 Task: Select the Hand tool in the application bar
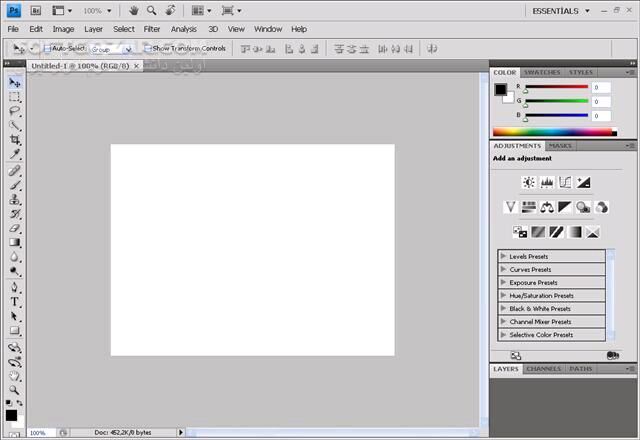click(134, 10)
